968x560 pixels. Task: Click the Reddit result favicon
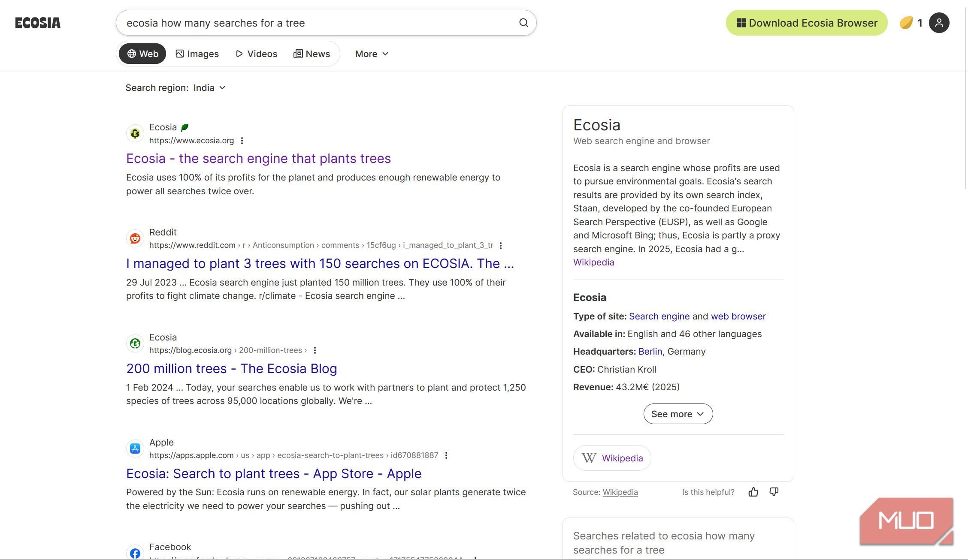click(135, 238)
